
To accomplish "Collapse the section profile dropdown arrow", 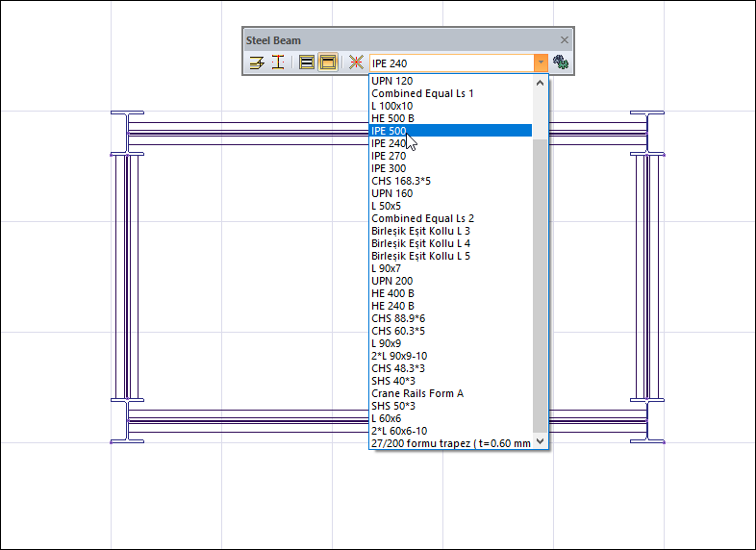I will tap(541, 62).
